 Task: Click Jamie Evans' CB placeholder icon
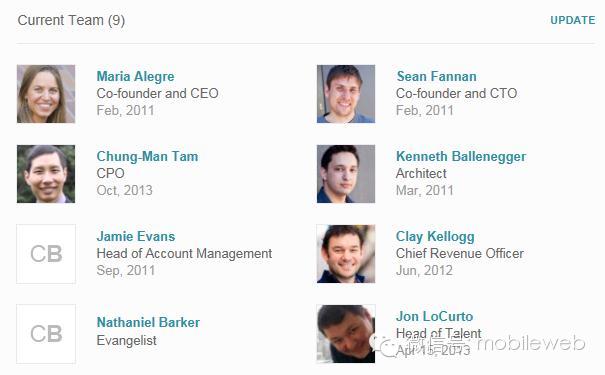(x=46, y=254)
